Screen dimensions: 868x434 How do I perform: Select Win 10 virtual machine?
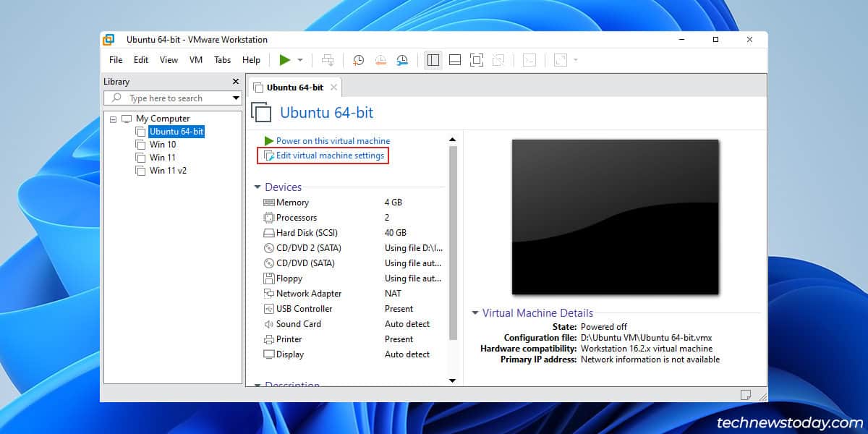[163, 145]
